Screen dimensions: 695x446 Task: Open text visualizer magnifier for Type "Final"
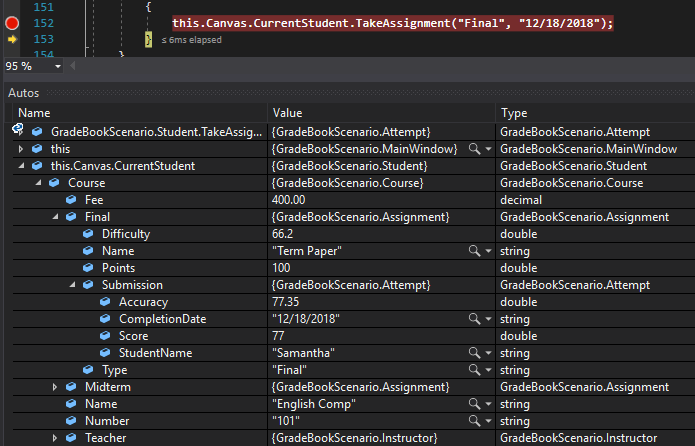pos(474,370)
